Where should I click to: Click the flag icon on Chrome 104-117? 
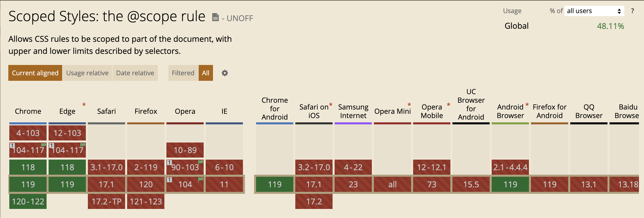click(x=44, y=145)
